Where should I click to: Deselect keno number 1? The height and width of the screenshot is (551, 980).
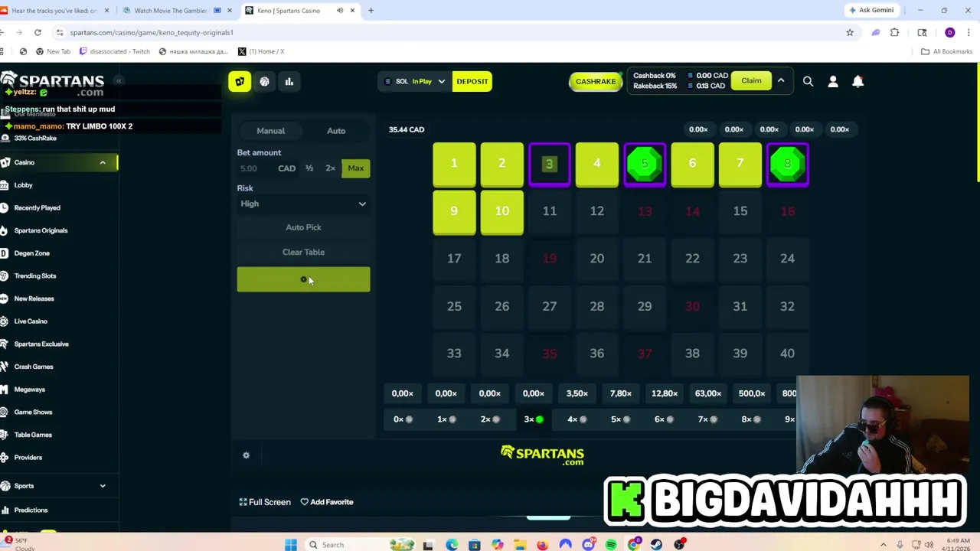click(454, 164)
